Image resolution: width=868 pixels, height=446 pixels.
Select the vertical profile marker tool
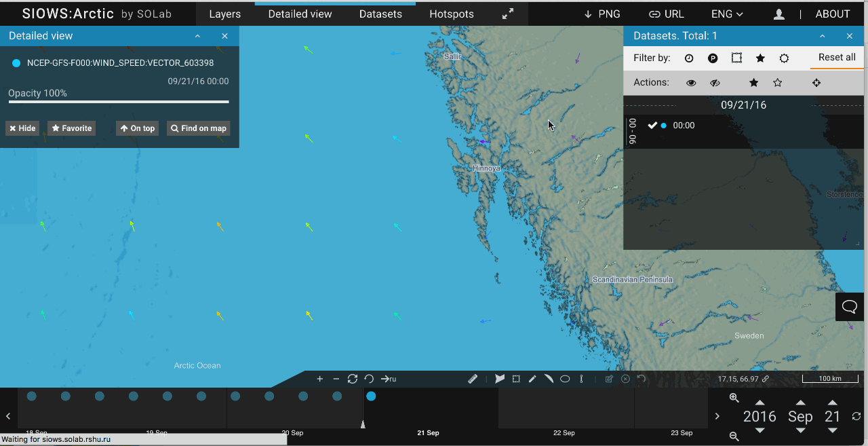pos(581,379)
